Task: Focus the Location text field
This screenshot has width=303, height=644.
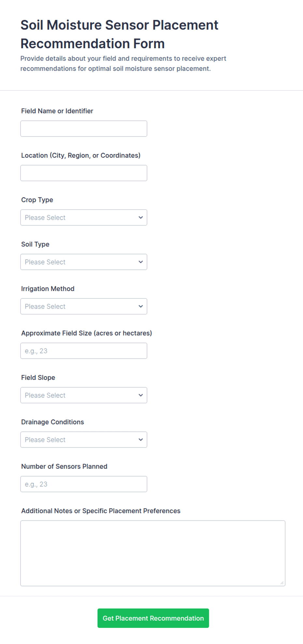Action: 84,173
